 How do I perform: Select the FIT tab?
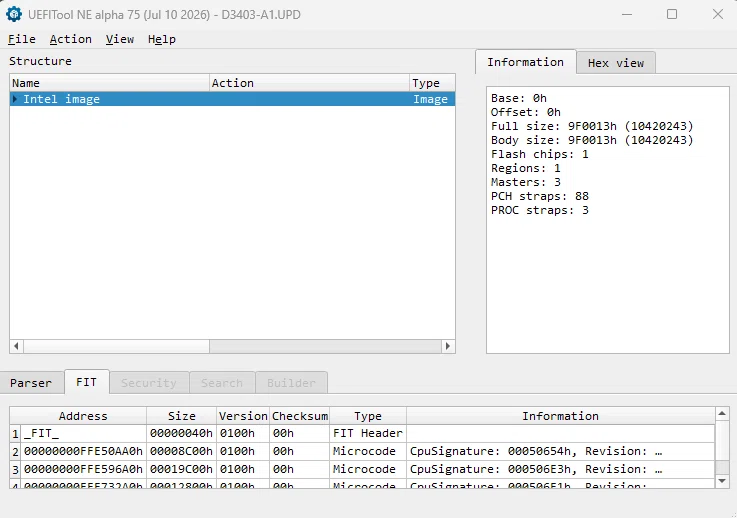pyautogui.click(x=86, y=382)
